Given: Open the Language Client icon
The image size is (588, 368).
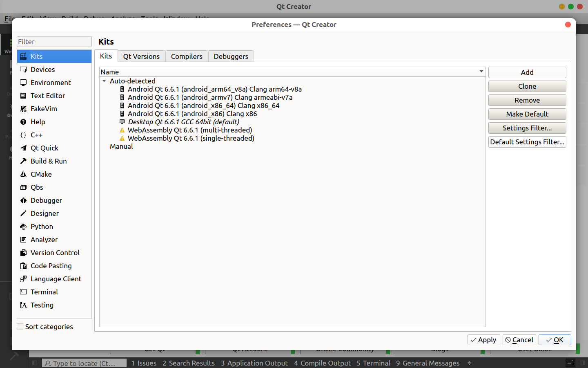Looking at the screenshot, I should (23, 279).
